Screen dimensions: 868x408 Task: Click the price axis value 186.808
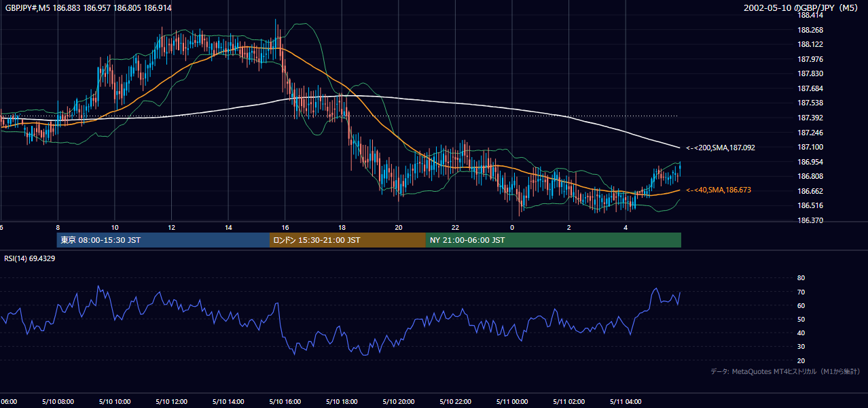click(x=810, y=176)
